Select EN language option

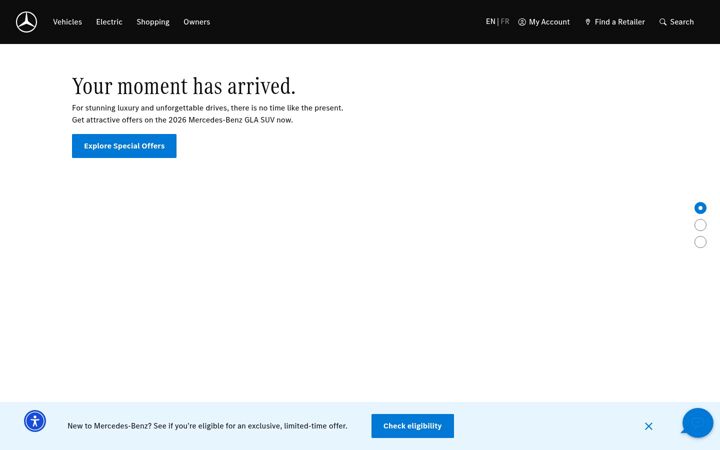pos(490,22)
